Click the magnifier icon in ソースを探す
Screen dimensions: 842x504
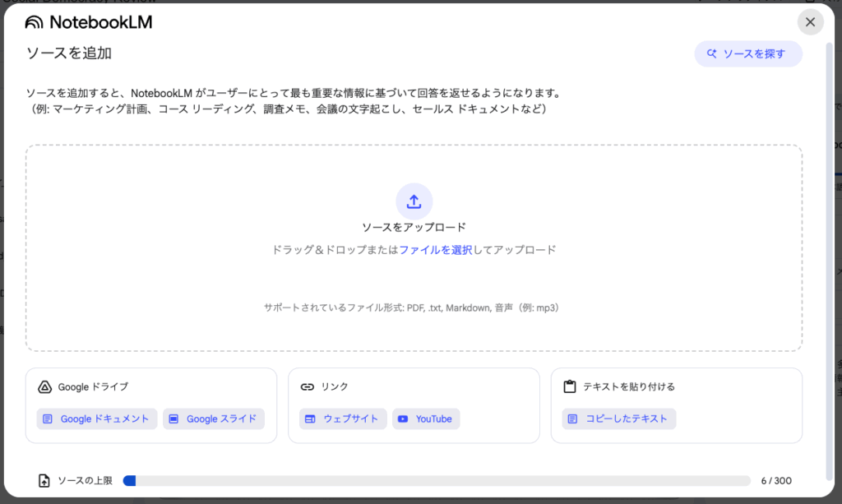[x=712, y=54]
